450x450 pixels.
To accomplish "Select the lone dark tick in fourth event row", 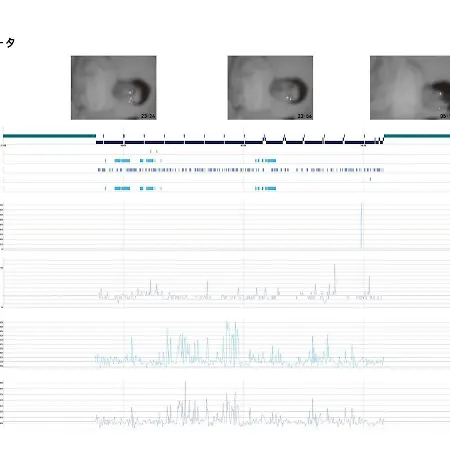I will (x=370, y=179).
